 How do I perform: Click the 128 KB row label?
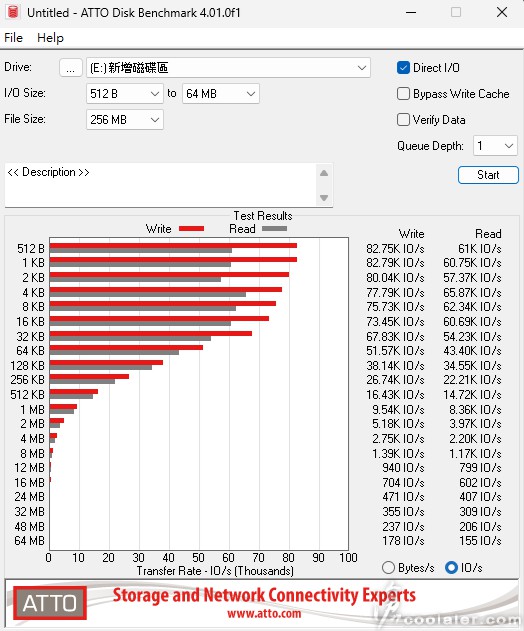click(x=27, y=366)
